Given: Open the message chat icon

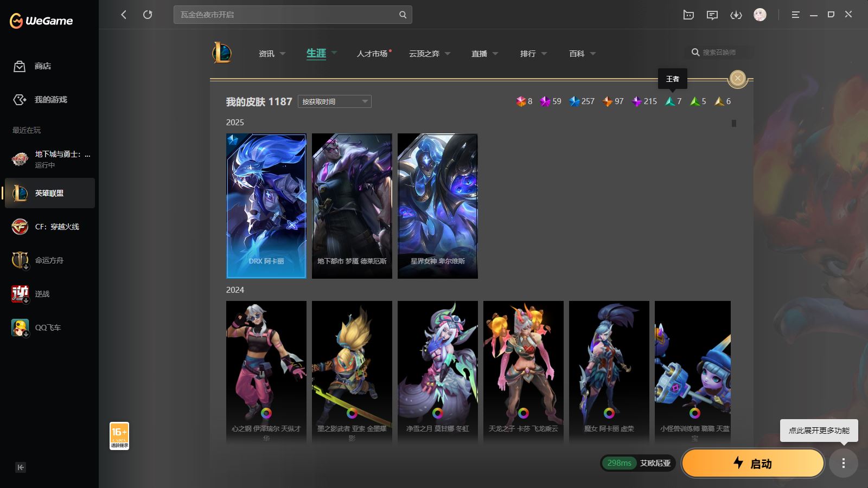Looking at the screenshot, I should (x=712, y=15).
